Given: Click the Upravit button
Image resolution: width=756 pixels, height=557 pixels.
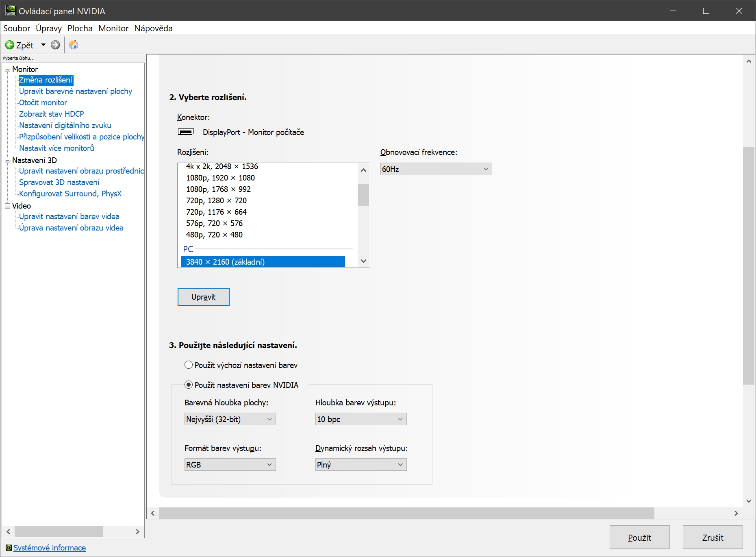Looking at the screenshot, I should tap(204, 297).
